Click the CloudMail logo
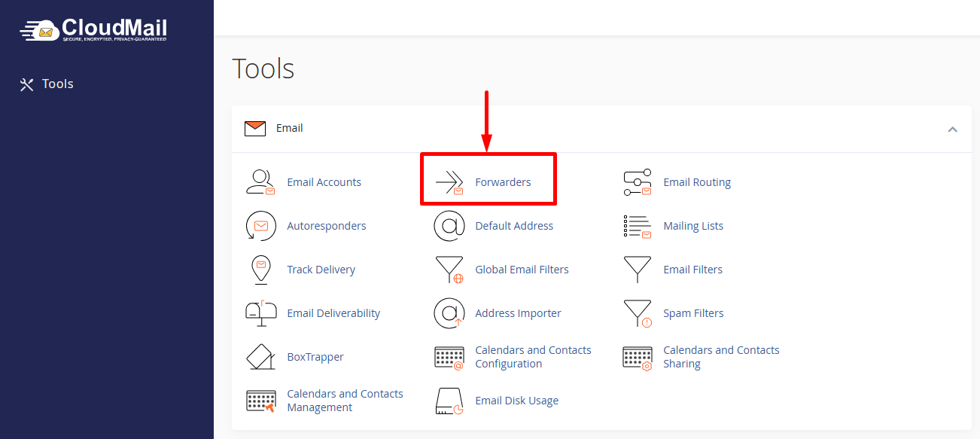This screenshot has width=980, height=439. pos(94,29)
